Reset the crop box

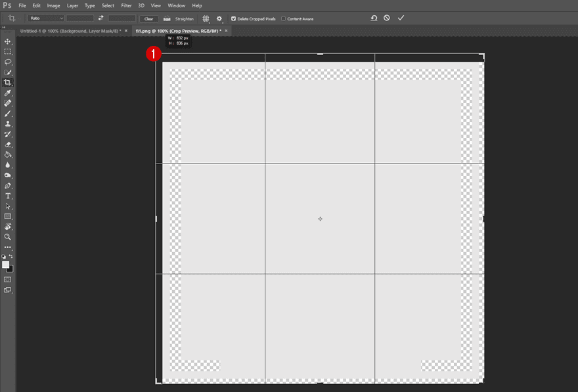(374, 18)
